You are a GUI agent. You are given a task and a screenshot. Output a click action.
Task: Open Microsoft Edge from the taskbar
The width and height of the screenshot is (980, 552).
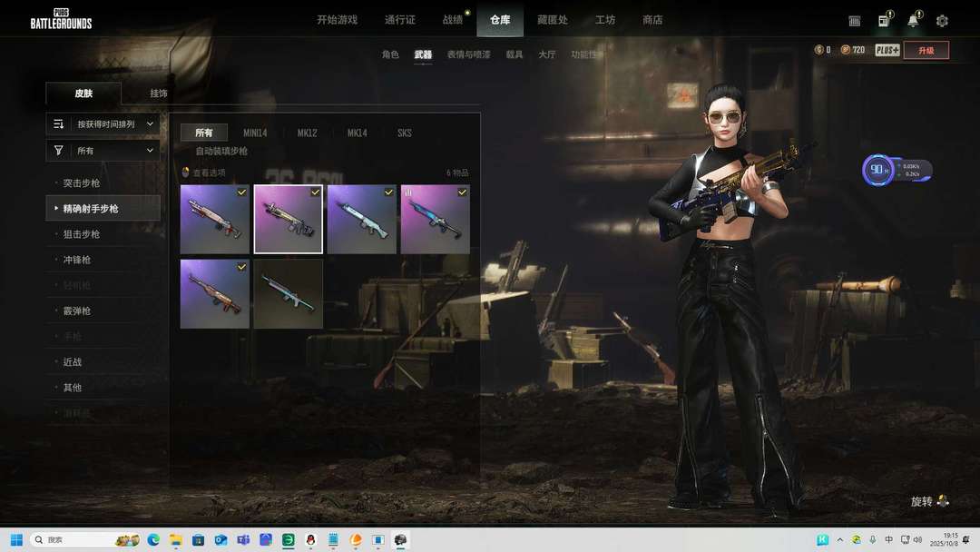(x=153, y=540)
